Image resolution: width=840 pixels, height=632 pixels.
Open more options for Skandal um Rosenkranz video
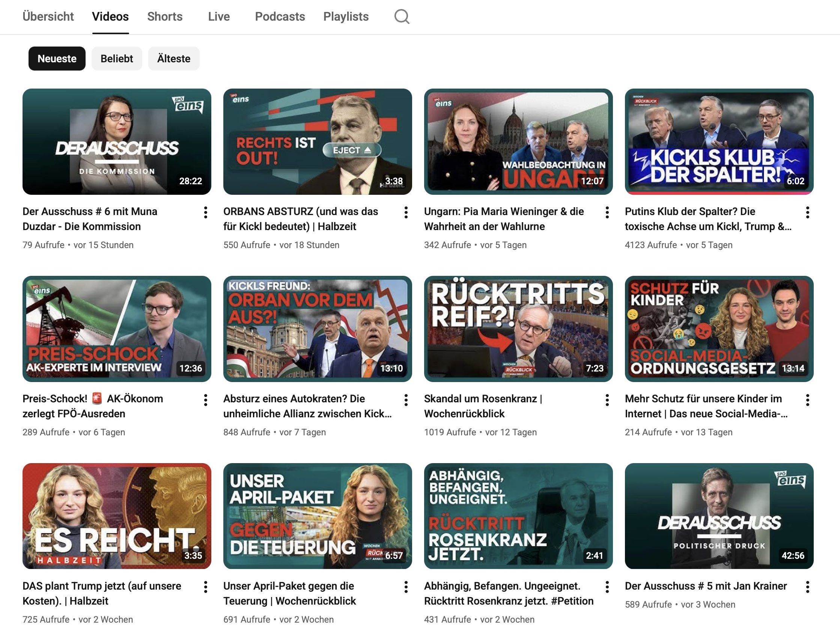coord(607,400)
